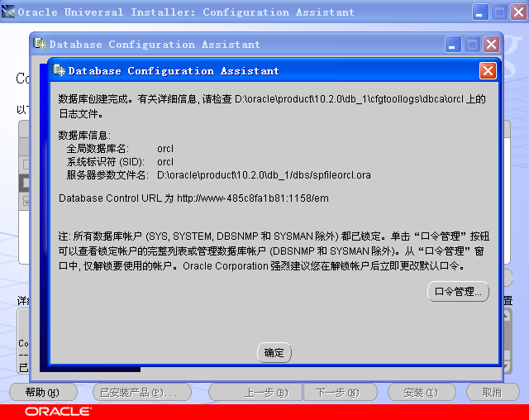Click the icon in the middle Database Configuration Assistant title bar
This screenshot has width=529, height=420.
(x=40, y=44)
